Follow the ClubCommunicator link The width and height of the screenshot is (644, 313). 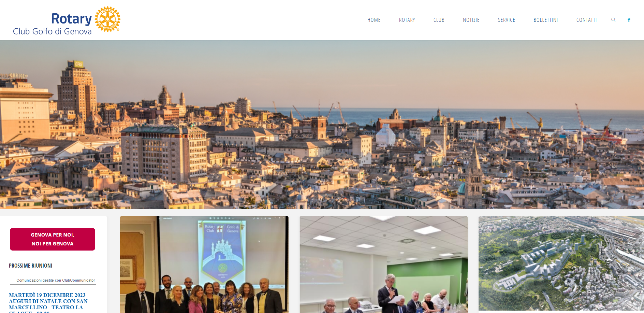pyautogui.click(x=78, y=280)
